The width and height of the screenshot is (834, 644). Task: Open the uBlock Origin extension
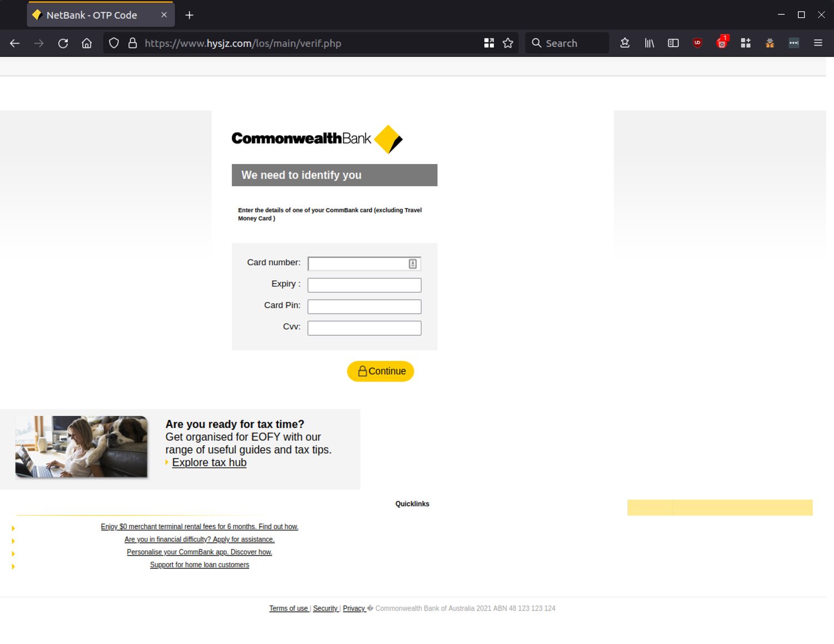697,43
